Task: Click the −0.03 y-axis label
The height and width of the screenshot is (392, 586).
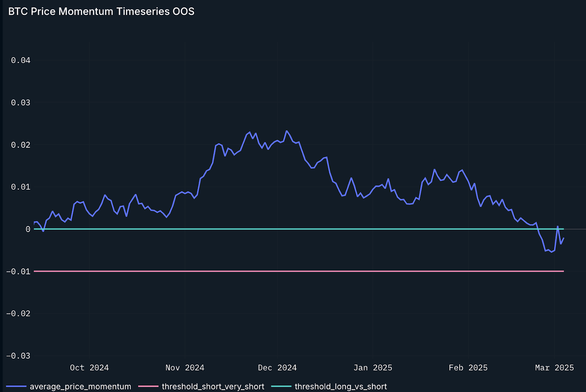Action: coord(18,356)
